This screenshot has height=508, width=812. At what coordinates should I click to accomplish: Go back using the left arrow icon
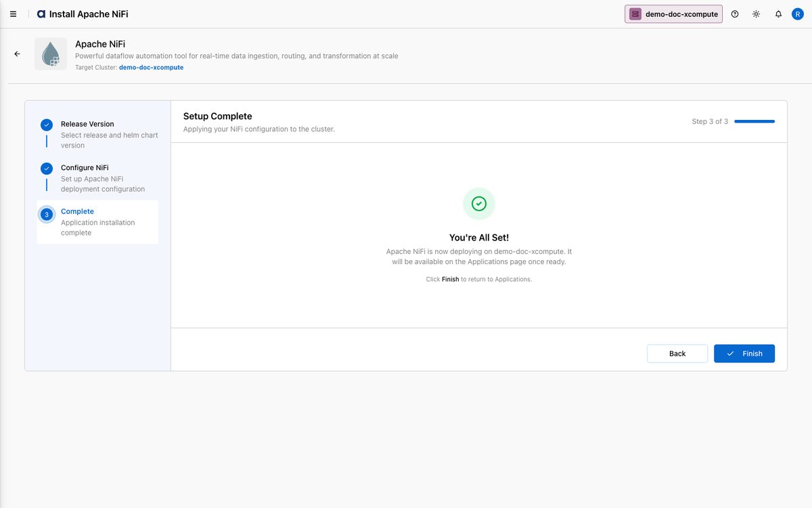[17, 54]
